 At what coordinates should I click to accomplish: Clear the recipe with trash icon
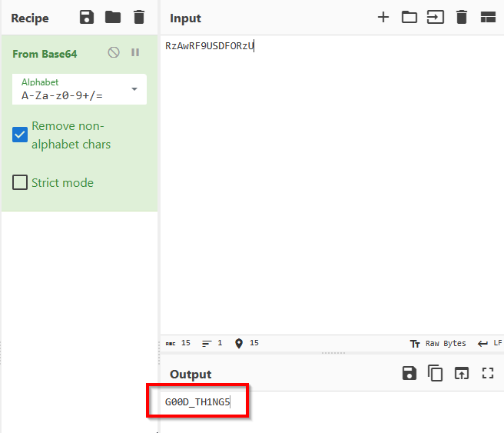tap(139, 18)
